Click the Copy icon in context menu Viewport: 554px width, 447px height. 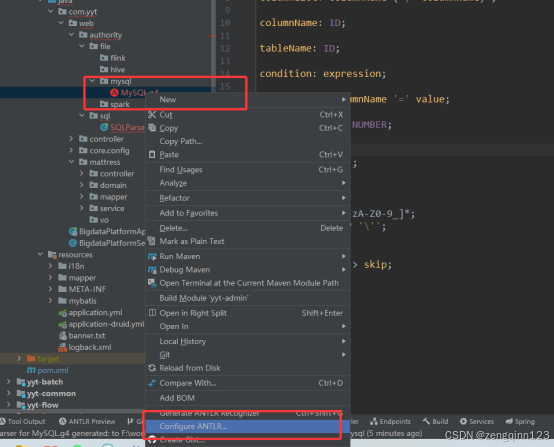click(152, 128)
